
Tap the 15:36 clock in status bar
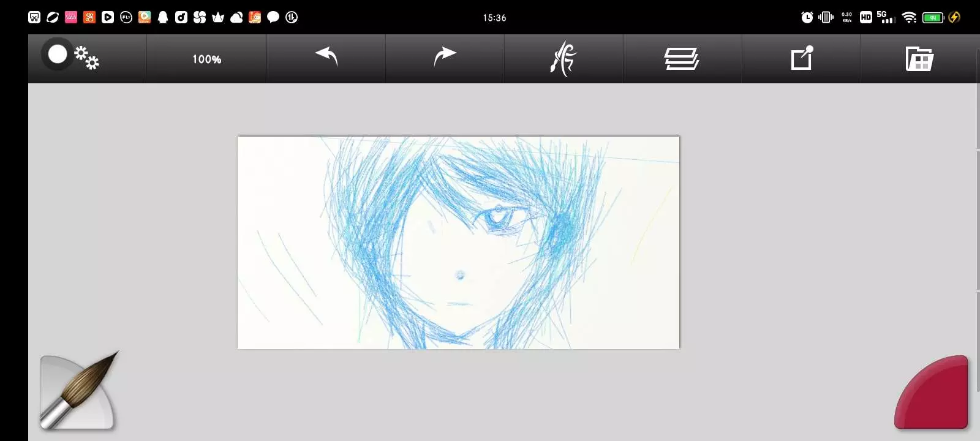coord(494,18)
